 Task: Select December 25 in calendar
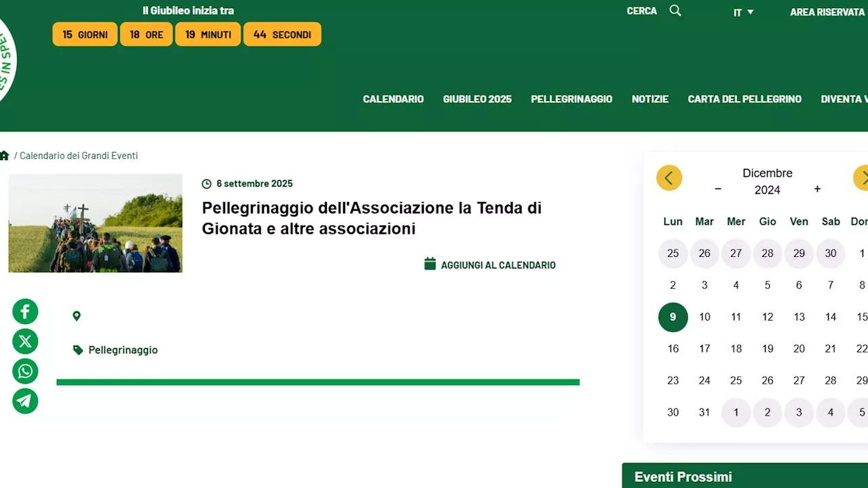tap(736, 381)
